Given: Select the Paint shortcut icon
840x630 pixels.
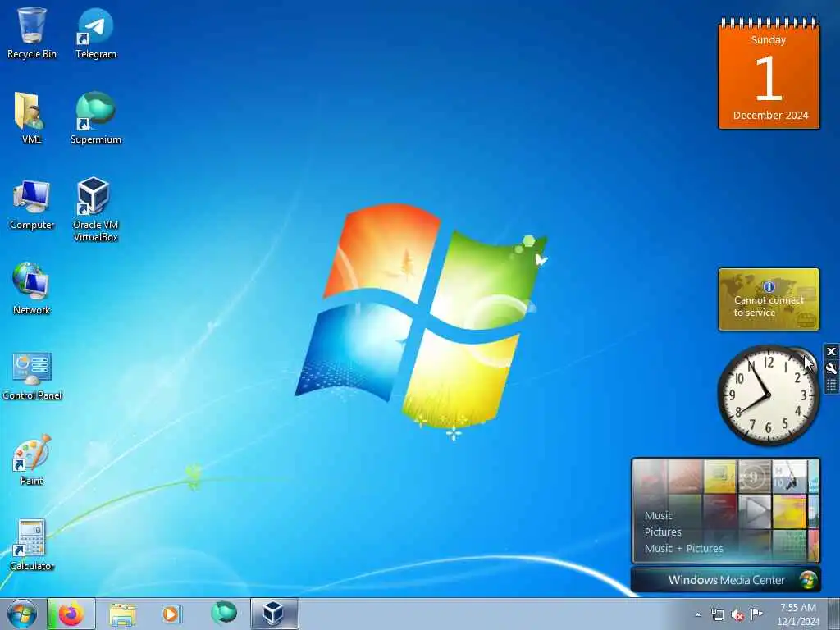Looking at the screenshot, I should (x=31, y=459).
